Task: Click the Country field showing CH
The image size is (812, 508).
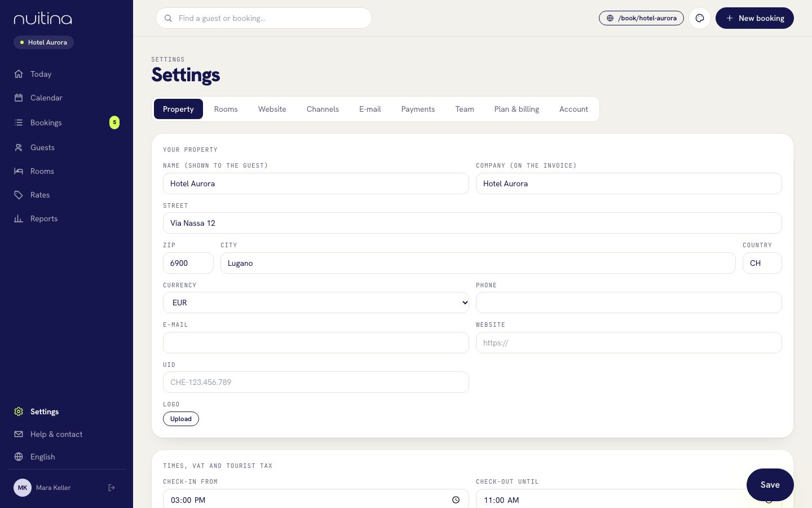Action: (x=762, y=263)
